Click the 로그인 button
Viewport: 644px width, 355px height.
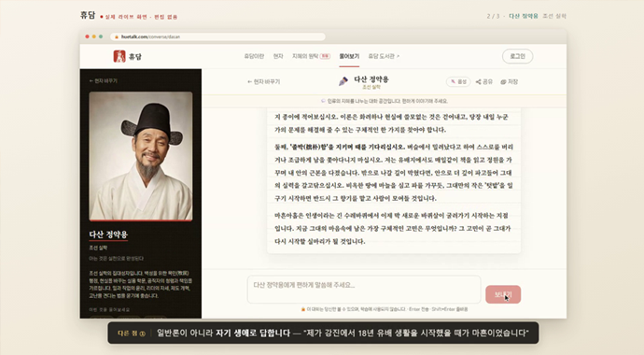pyautogui.click(x=517, y=56)
